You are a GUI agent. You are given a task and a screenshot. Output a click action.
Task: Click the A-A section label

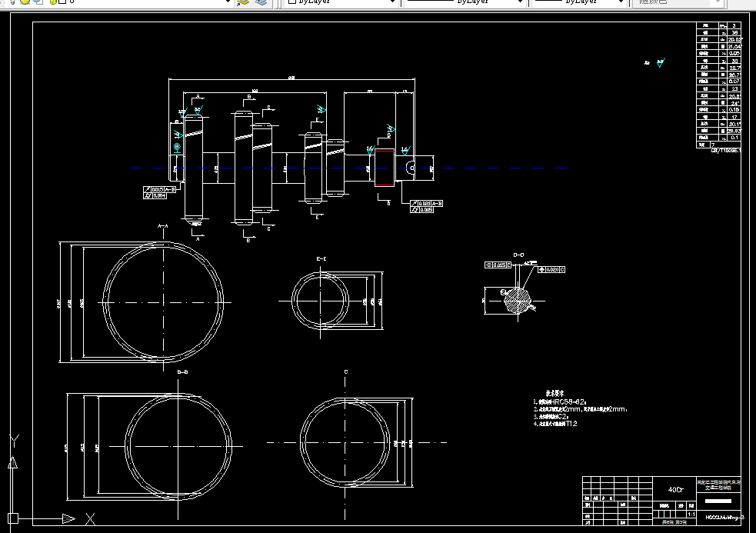(163, 226)
